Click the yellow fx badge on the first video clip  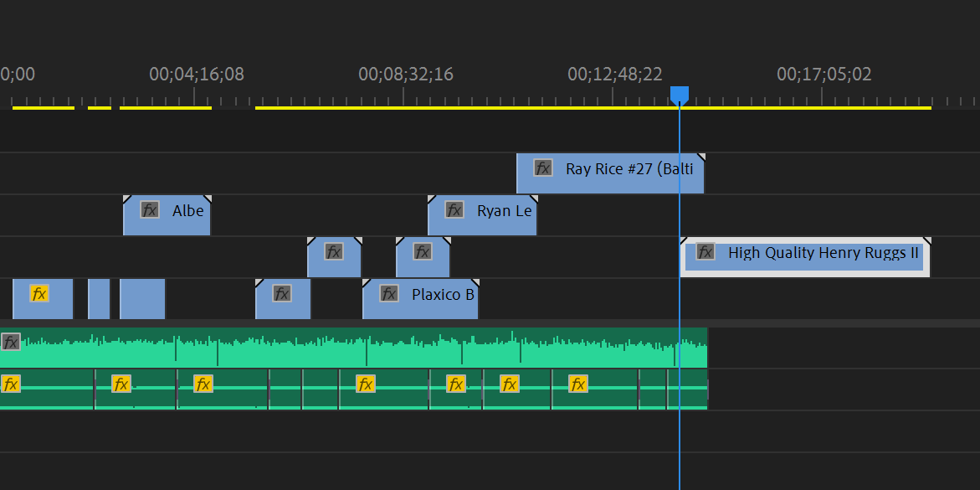pyautogui.click(x=39, y=293)
